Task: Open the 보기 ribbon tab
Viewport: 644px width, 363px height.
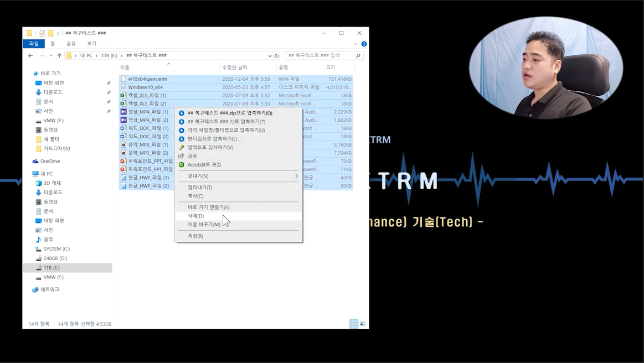Action: (91, 44)
